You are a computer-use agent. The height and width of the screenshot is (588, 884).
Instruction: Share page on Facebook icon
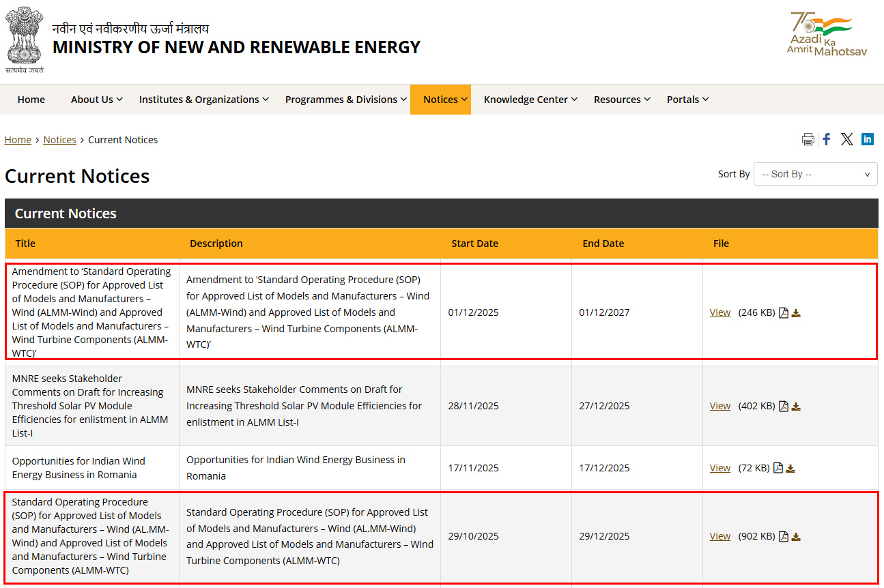click(x=827, y=139)
